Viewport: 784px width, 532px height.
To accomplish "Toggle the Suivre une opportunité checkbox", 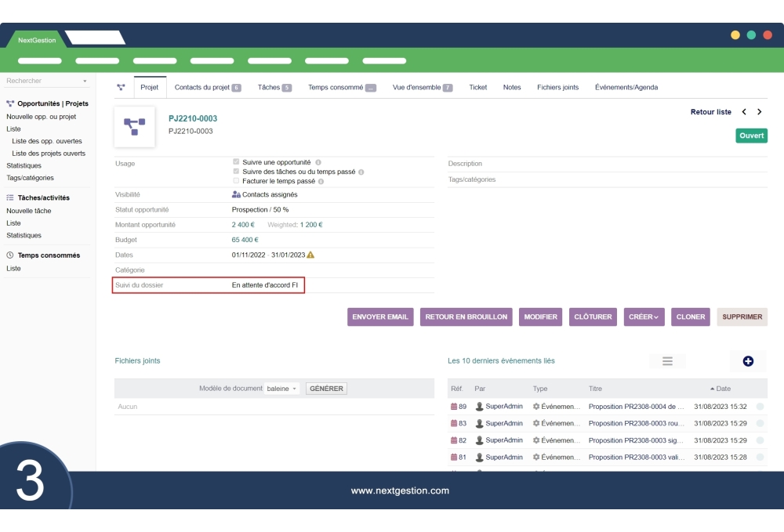I will [236, 163].
